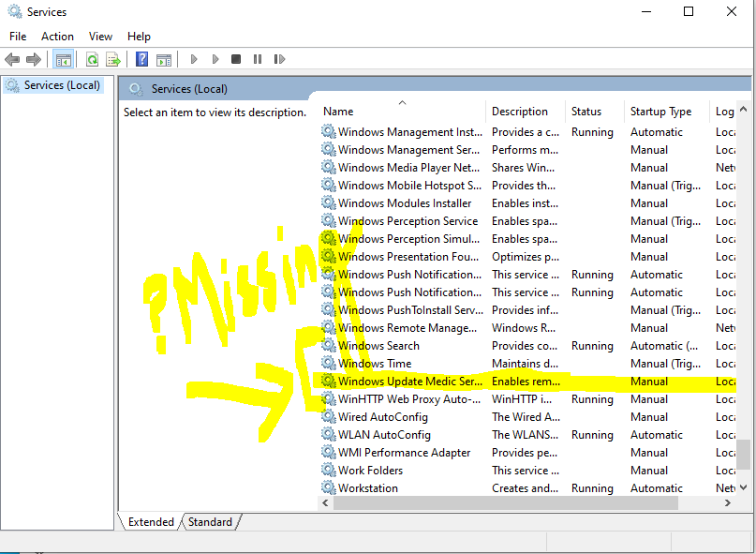Screen dimensions: 756x554
Task: Sort by the Log On As column header
Action: click(724, 112)
